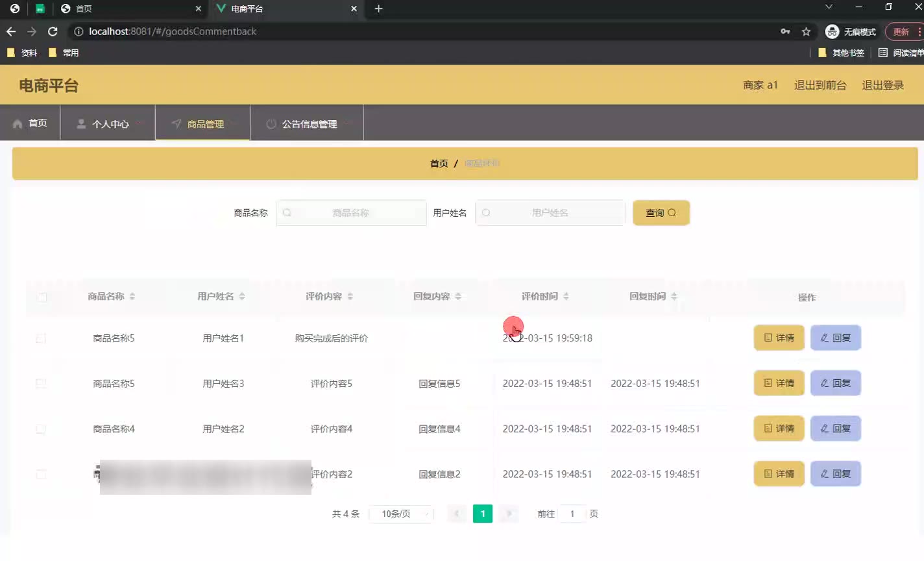
Task: Click 退出登录 to log out
Action: tap(882, 85)
